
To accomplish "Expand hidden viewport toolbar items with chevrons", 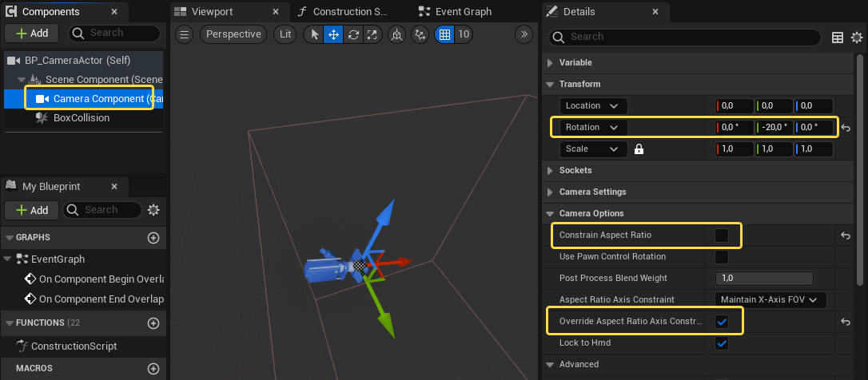I will click(x=524, y=34).
